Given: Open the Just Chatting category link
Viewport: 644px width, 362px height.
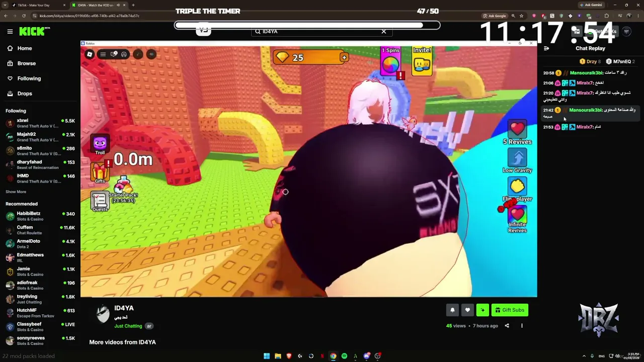Looking at the screenshot, I should click(128, 326).
